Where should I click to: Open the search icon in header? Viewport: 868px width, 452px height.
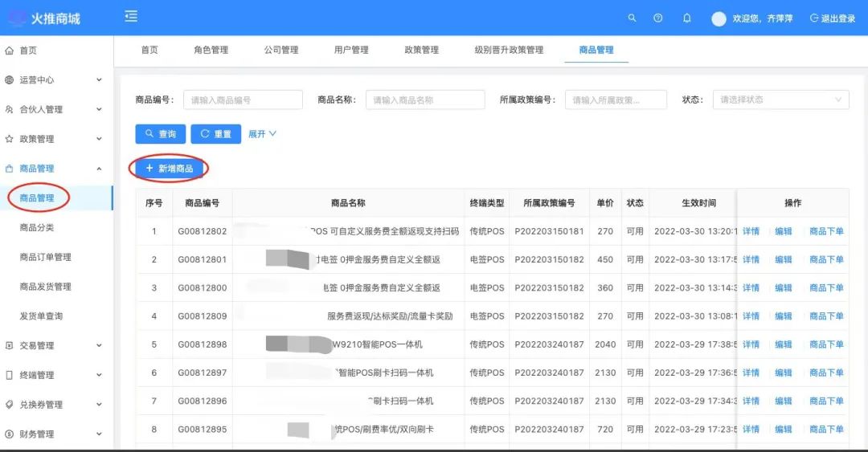coord(632,18)
